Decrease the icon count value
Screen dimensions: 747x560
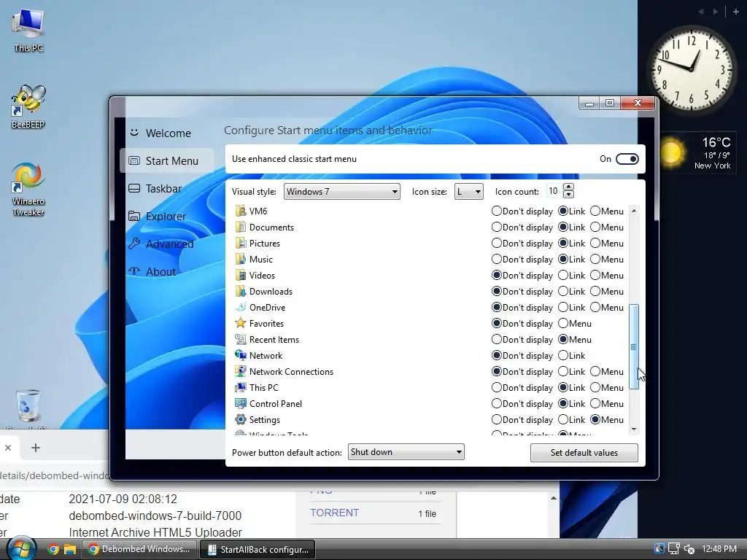point(568,195)
